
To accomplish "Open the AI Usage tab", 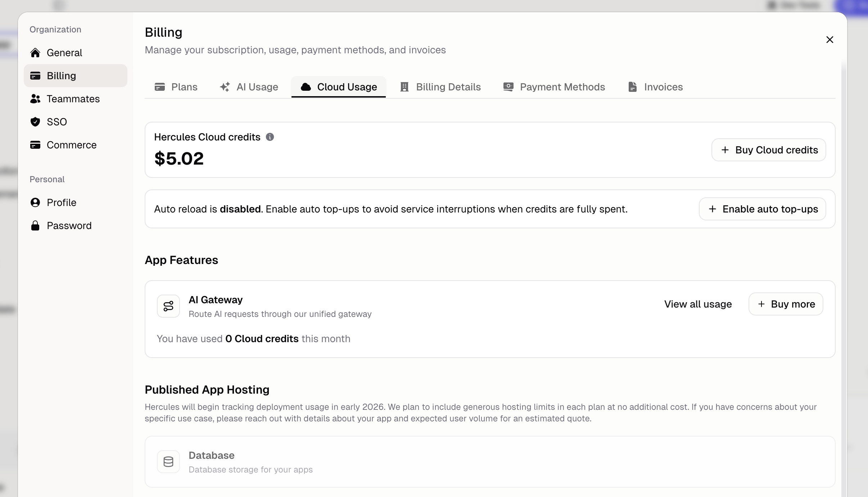I will pos(249,87).
